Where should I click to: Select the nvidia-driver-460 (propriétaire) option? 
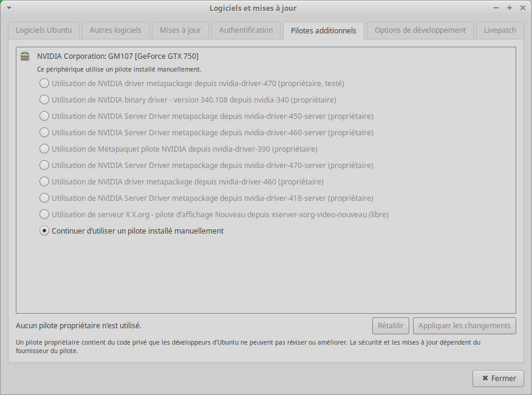click(x=182, y=182)
